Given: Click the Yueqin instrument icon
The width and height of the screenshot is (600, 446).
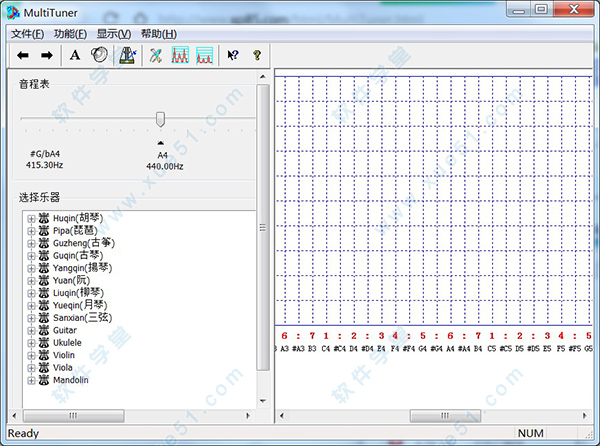Looking at the screenshot, I should [44, 305].
